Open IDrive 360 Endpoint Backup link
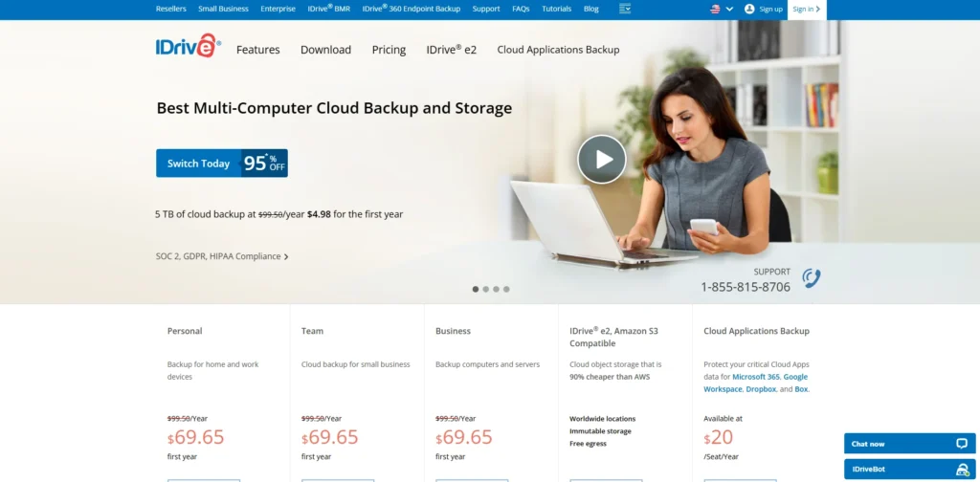Viewport: 980px width, 482px height. coord(412,9)
